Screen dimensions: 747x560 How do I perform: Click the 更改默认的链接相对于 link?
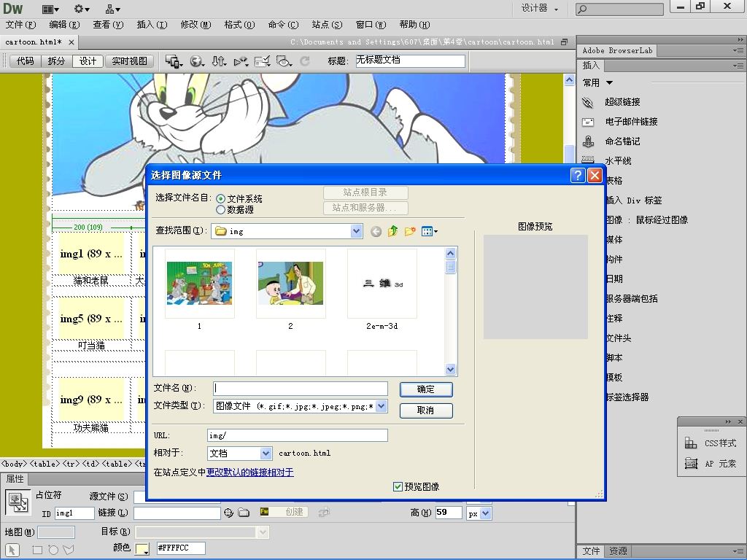pyautogui.click(x=249, y=472)
